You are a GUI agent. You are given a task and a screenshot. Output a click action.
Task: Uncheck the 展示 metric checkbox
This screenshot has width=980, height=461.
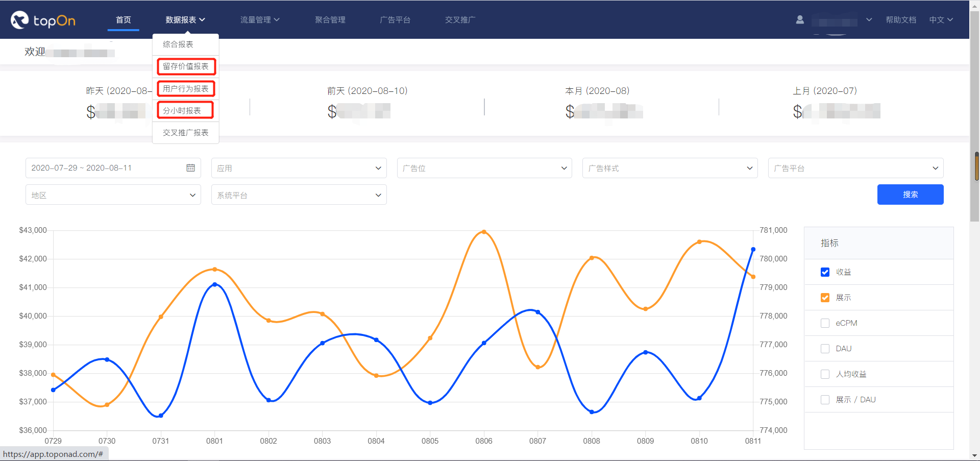coord(825,298)
